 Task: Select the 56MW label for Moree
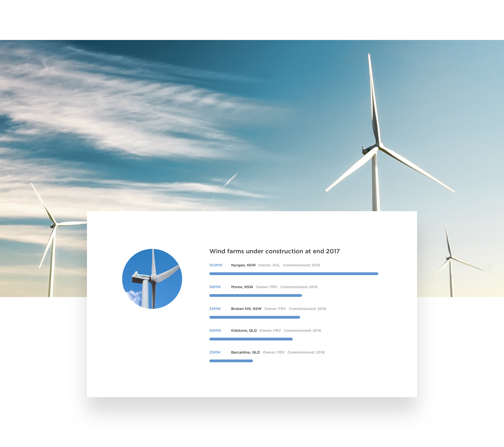pyautogui.click(x=215, y=287)
